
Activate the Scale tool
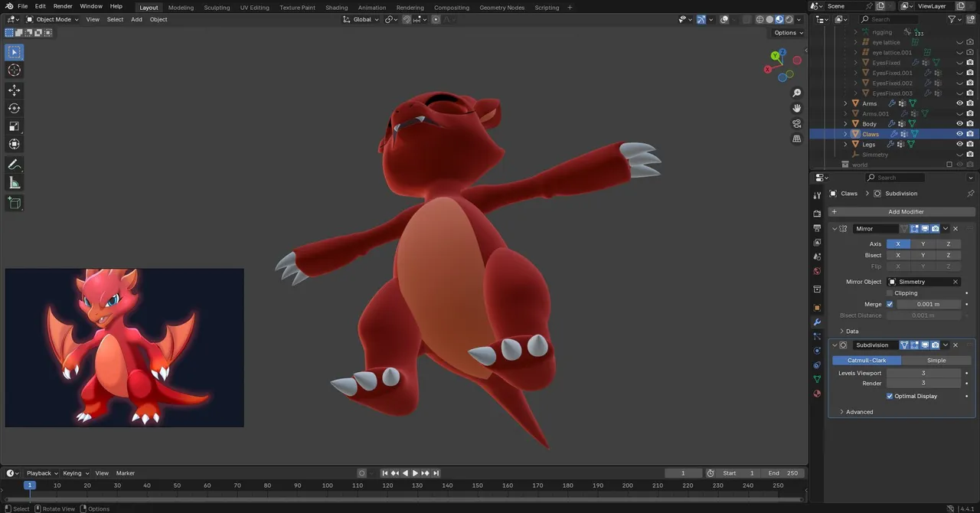click(15, 126)
